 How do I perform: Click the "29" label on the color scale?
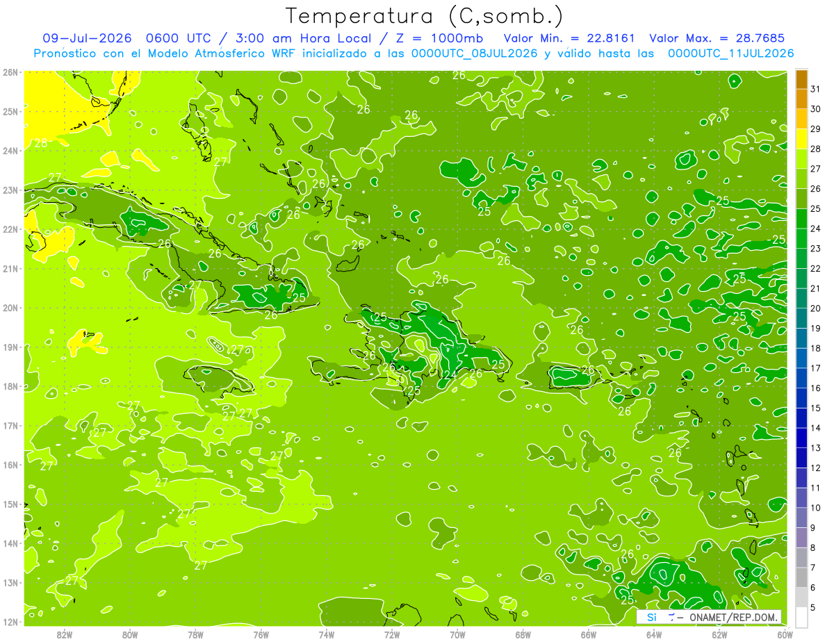815,129
